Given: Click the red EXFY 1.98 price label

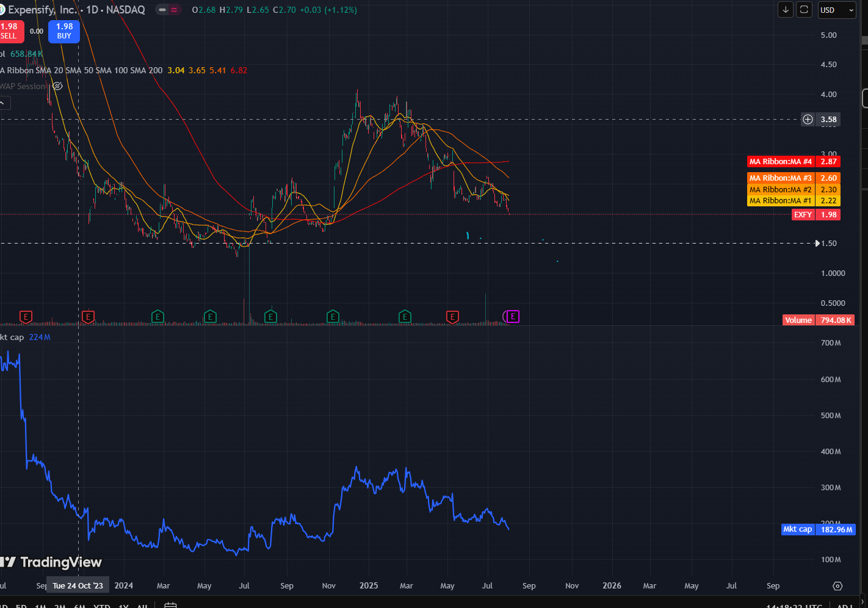Looking at the screenshot, I should pos(816,215).
